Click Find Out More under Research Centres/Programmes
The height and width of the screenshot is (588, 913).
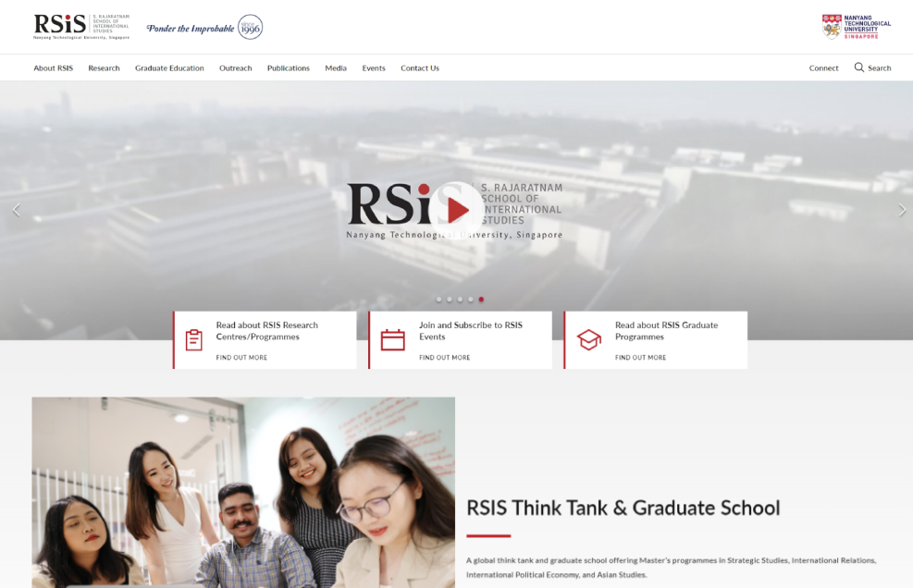pyautogui.click(x=241, y=358)
